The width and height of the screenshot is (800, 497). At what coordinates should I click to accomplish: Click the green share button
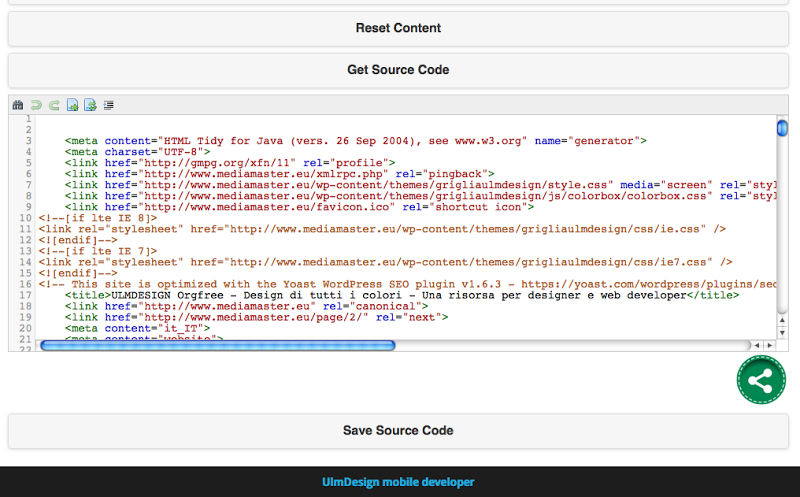(x=761, y=381)
